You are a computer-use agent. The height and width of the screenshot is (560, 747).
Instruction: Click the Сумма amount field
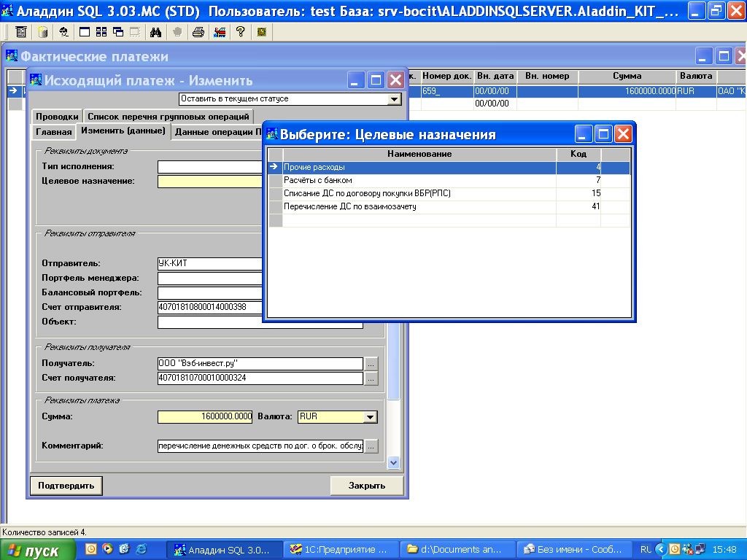click(x=205, y=416)
